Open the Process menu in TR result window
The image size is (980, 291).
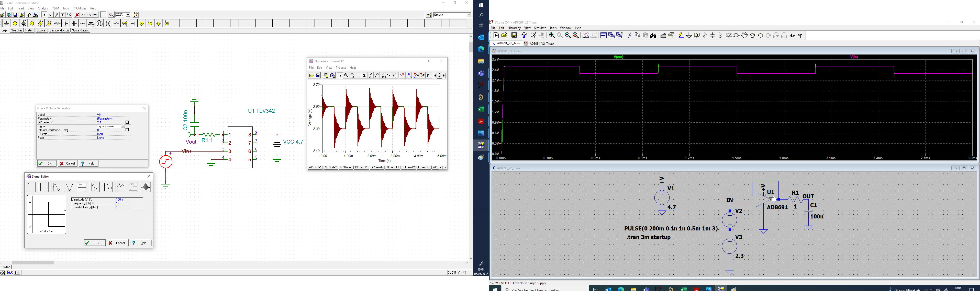pos(341,68)
